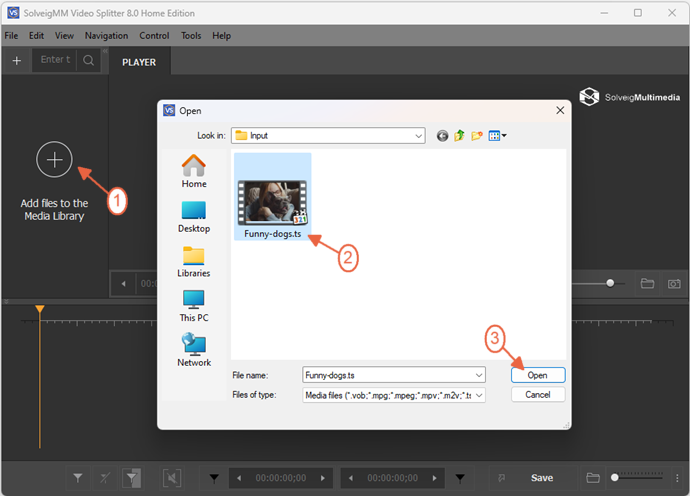Image resolution: width=690 pixels, height=496 pixels.
Task: Go to Desktop in places bar
Action: 194,217
